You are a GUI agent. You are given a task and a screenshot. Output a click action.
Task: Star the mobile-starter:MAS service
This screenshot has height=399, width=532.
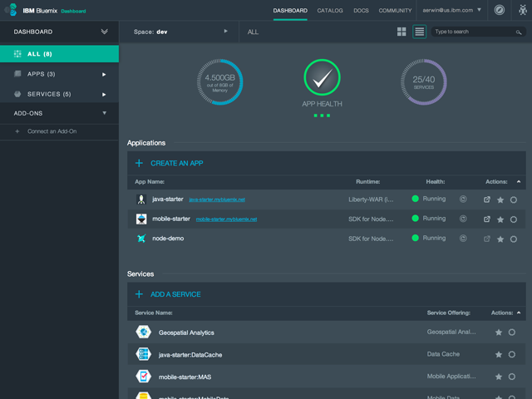(499, 377)
